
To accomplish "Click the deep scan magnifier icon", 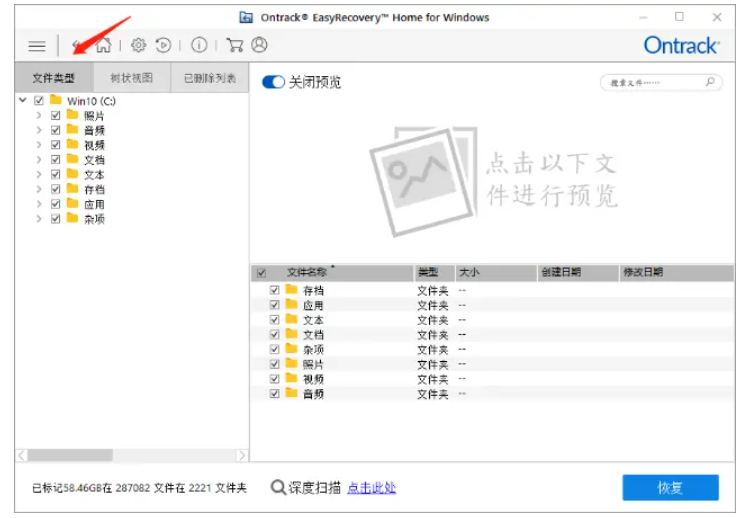I will click(279, 488).
